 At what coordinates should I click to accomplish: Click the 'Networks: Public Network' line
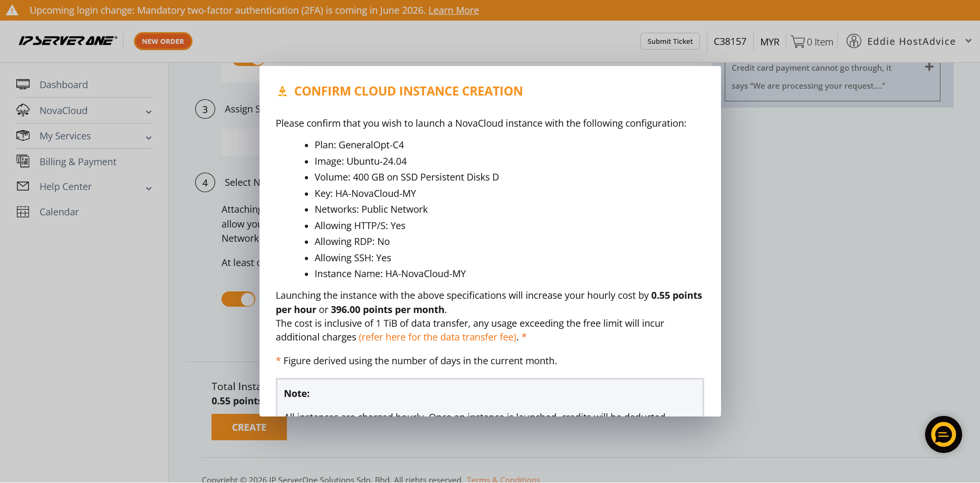point(371,209)
